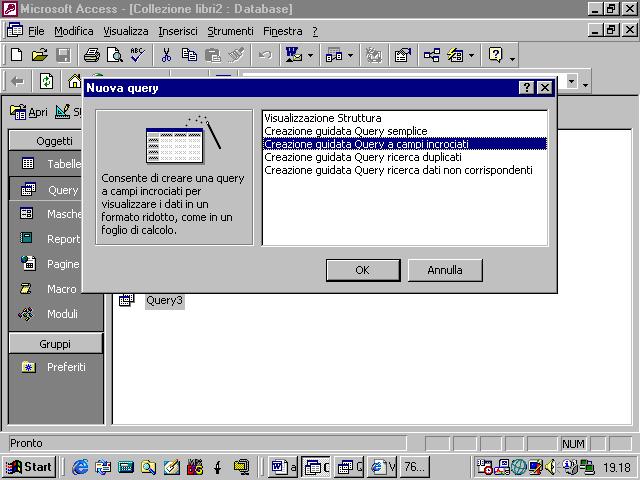
Task: Expand the Web toolbar options arrow
Action: [585, 83]
